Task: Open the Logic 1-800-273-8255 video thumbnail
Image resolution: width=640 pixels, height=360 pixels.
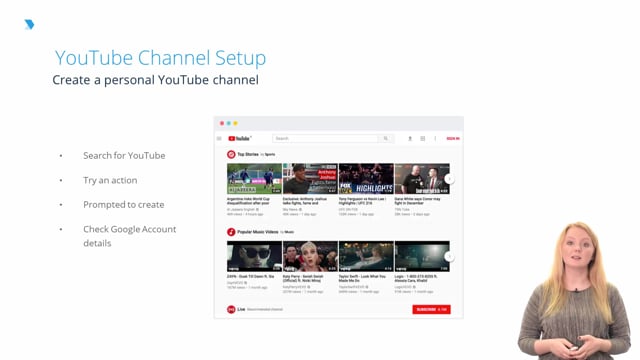Action: point(422,256)
